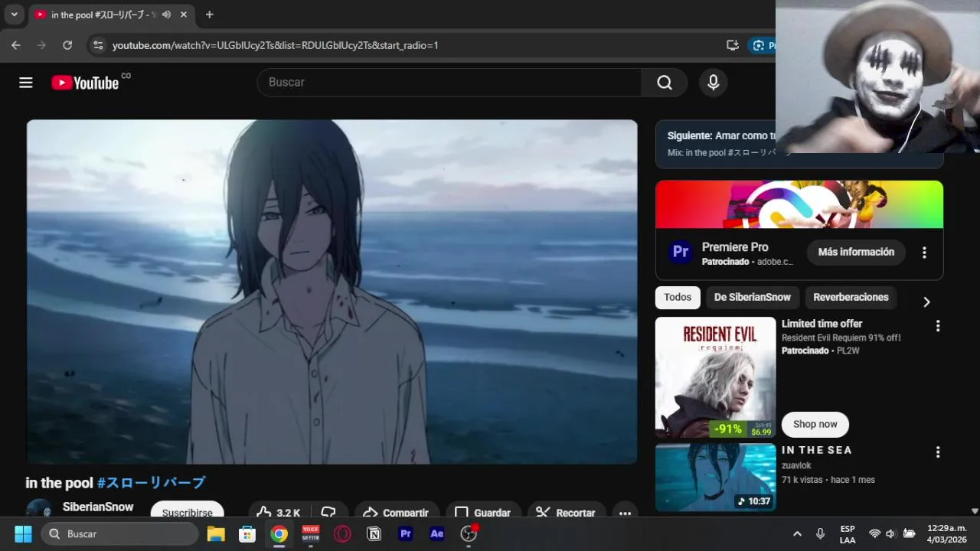Click the system tray microphone icon
The width and height of the screenshot is (980, 551).
(x=820, y=533)
